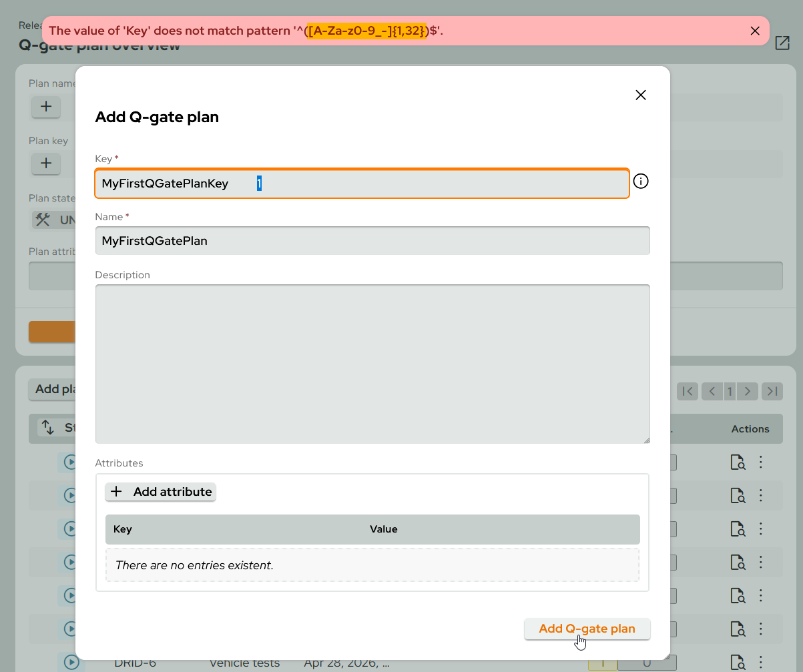Click the plus button under Plan key
This screenshot has height=672, width=803.
pyautogui.click(x=46, y=163)
